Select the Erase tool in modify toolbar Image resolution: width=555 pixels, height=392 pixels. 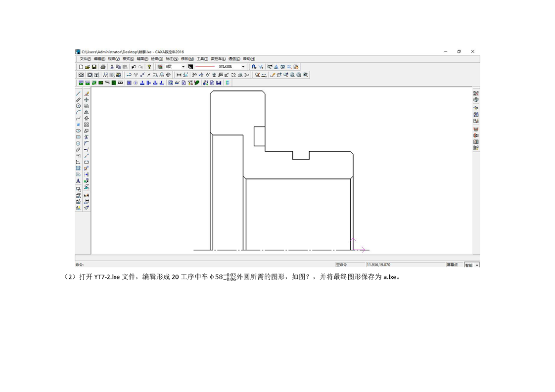[x=87, y=94]
